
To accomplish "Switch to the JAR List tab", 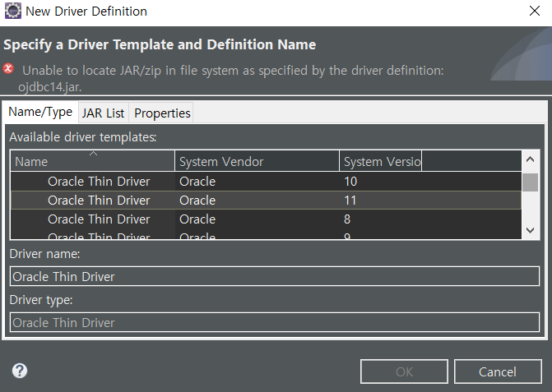I will pyautogui.click(x=103, y=113).
